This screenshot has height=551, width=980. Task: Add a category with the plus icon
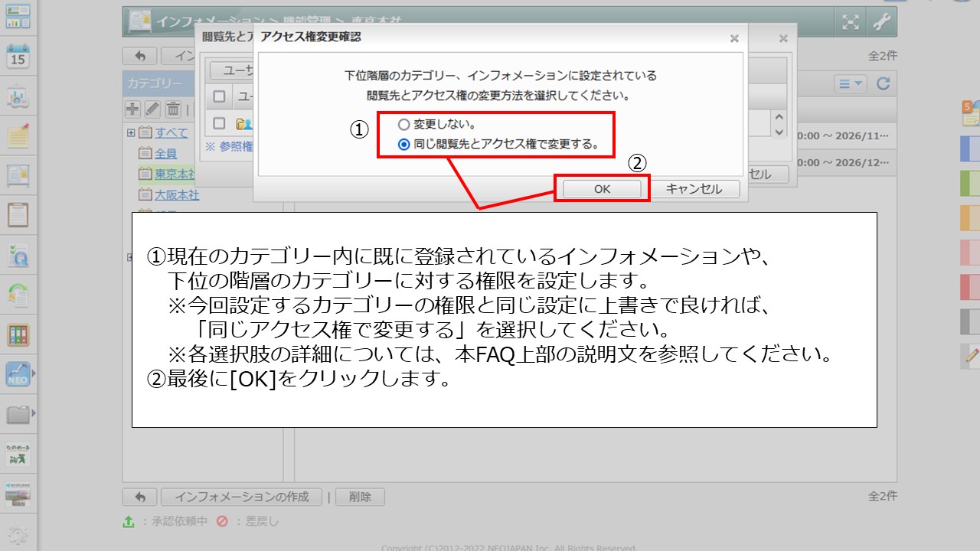pos(132,109)
